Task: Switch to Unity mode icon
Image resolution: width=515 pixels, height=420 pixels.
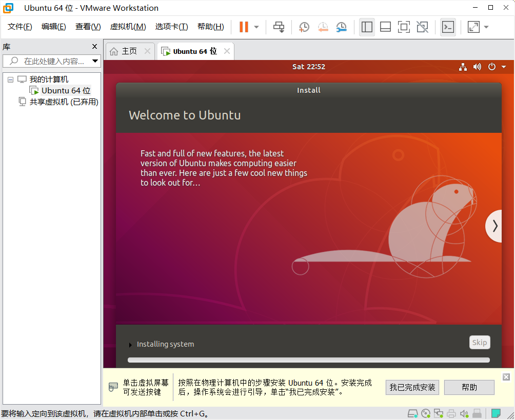Action: pyautogui.click(x=422, y=27)
